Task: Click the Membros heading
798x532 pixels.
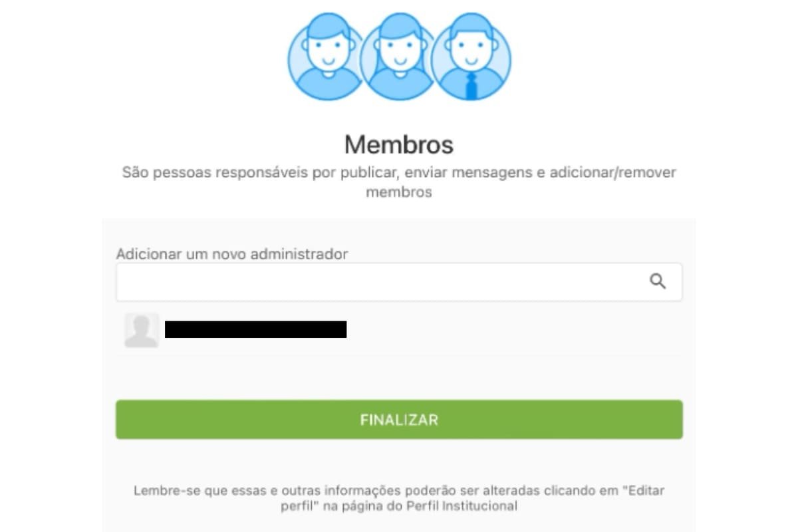Action: point(399,144)
